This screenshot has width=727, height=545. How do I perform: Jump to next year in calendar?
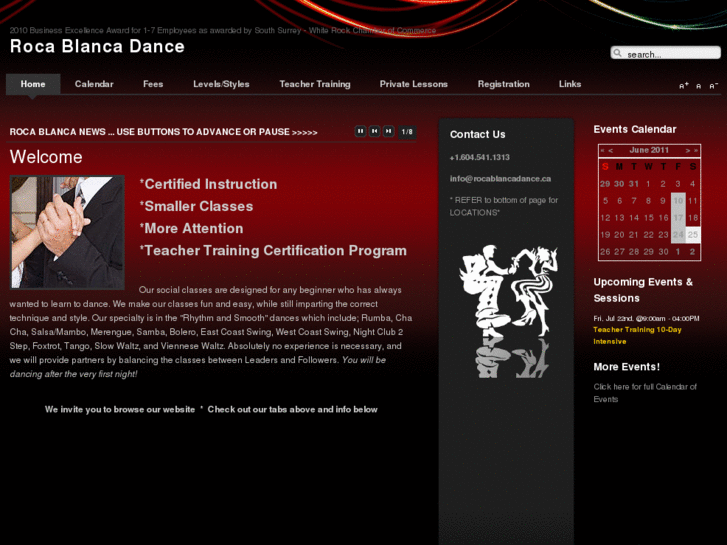(x=696, y=150)
